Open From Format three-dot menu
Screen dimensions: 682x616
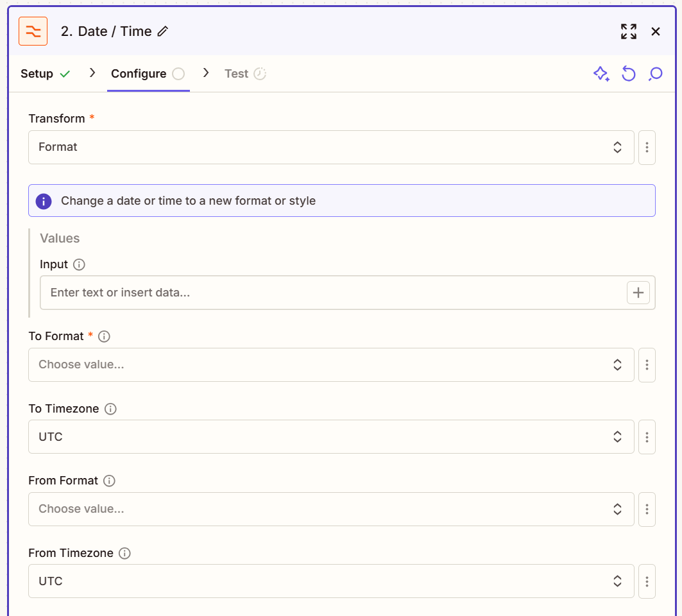647,509
